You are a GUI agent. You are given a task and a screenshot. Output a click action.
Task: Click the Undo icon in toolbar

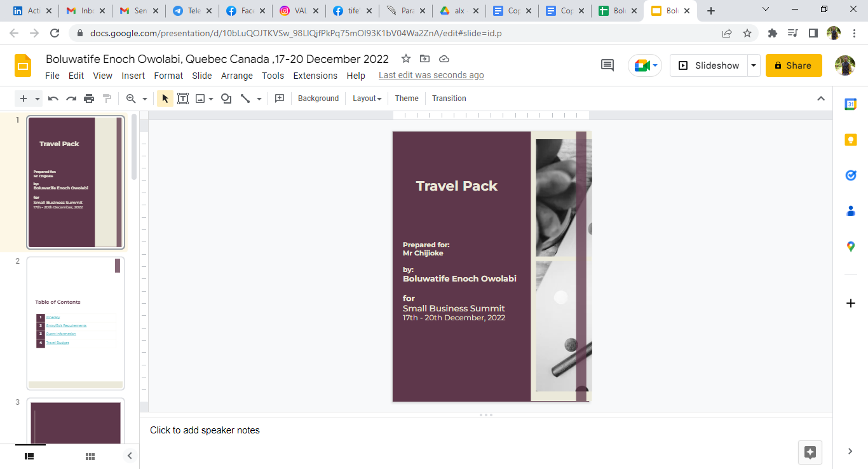click(x=53, y=99)
